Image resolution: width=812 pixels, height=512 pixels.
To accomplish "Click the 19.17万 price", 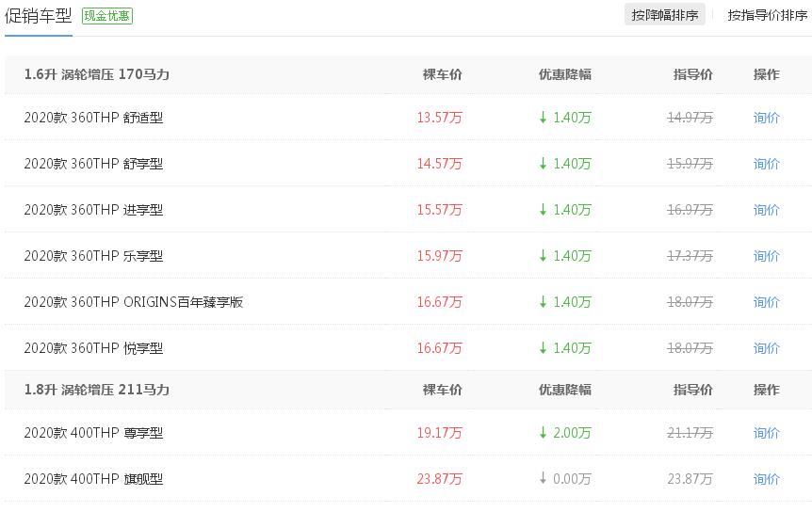I will [x=439, y=433].
